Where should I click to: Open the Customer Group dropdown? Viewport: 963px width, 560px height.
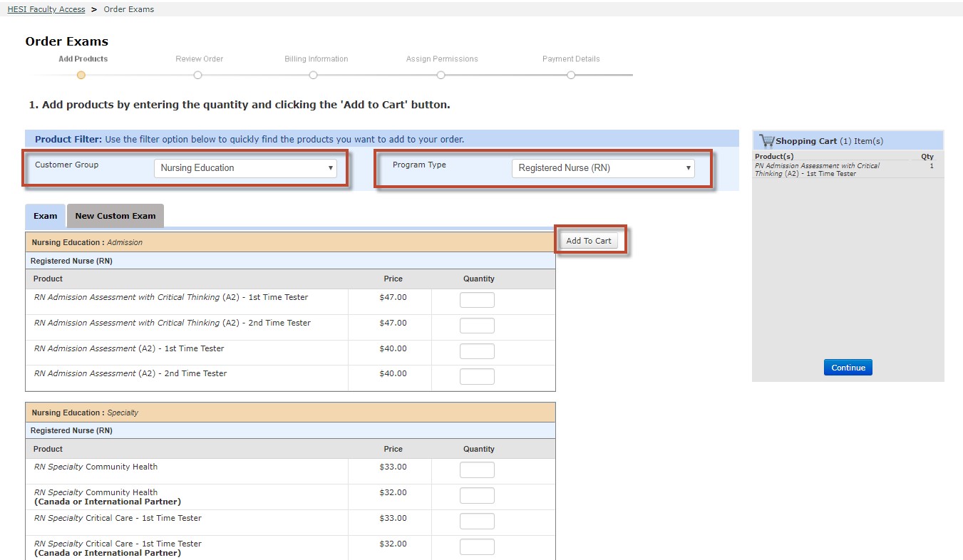tap(245, 168)
